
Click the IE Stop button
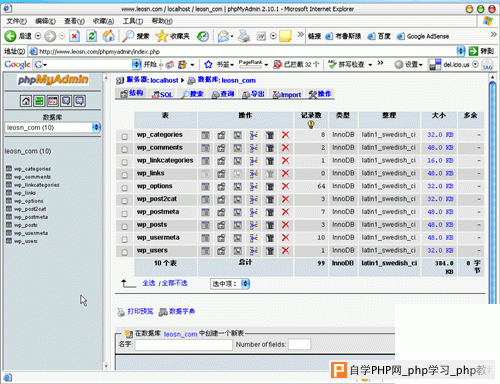click(74, 36)
